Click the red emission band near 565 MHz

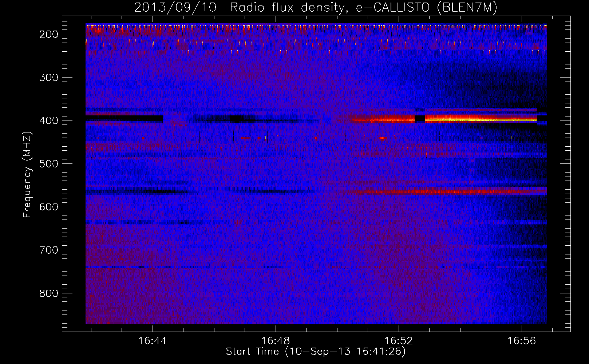(x=448, y=191)
